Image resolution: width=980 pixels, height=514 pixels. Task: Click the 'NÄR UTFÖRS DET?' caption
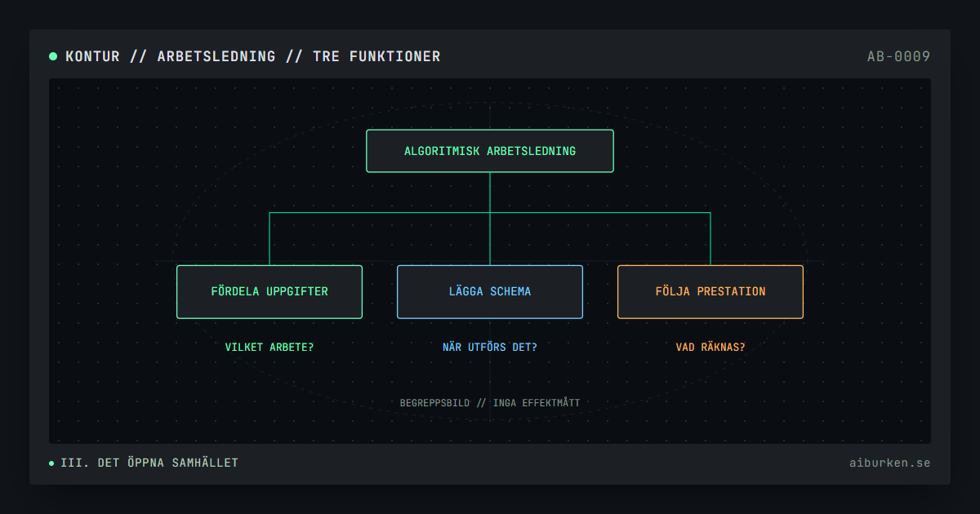pos(490,347)
